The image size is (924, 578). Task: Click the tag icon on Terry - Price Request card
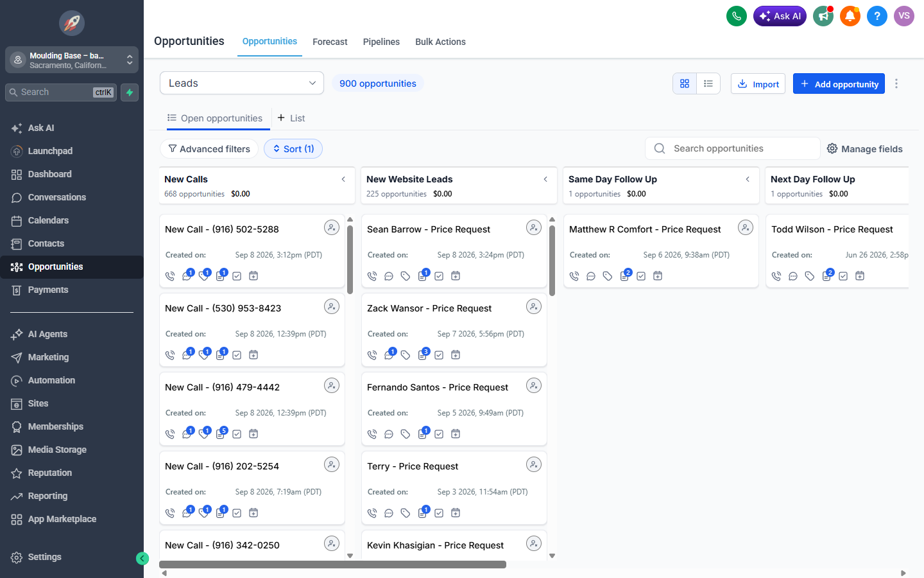(406, 513)
